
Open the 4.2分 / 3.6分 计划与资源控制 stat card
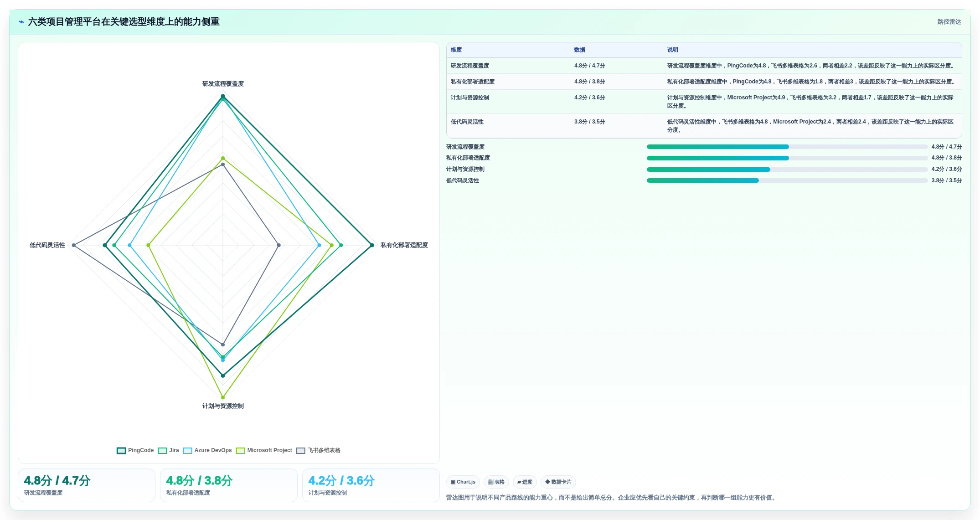point(371,485)
